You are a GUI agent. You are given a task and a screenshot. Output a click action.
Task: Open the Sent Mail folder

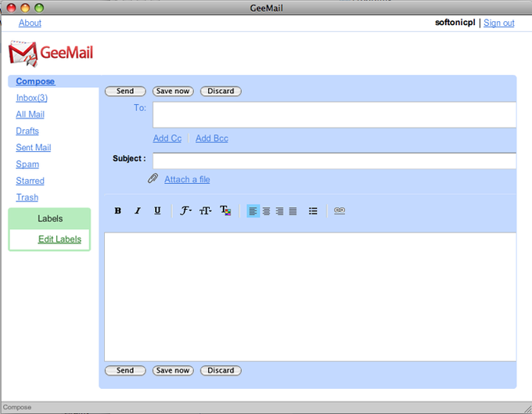click(x=33, y=148)
